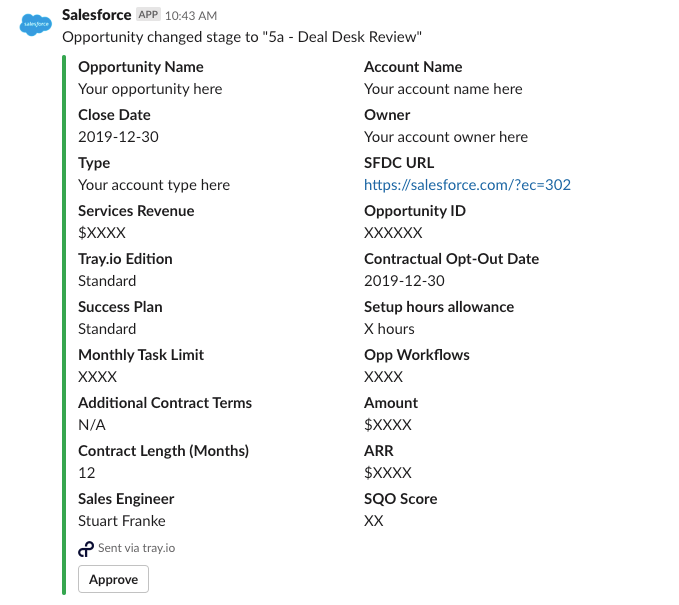This screenshot has height=605, width=679.
Task: Click the Contract Length value 12
Action: click(87, 472)
